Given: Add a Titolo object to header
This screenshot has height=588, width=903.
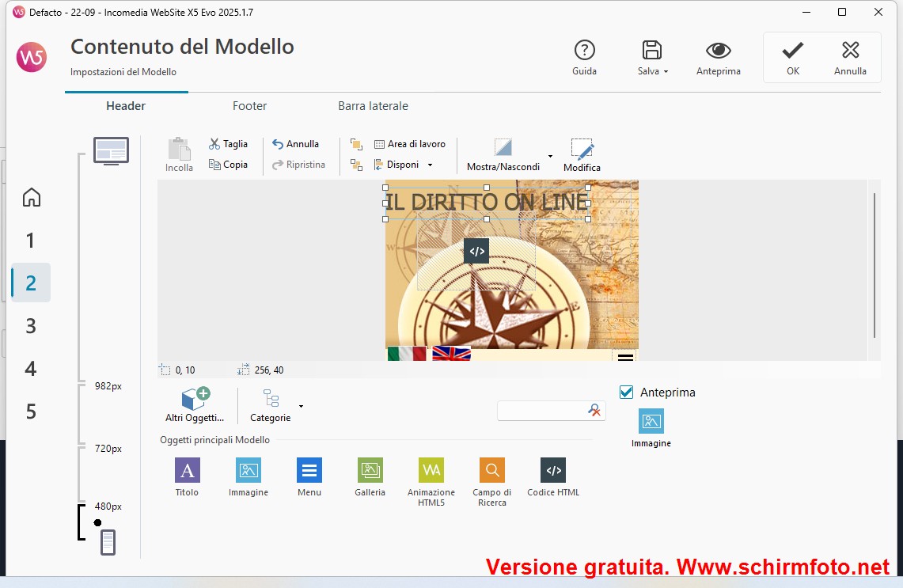Looking at the screenshot, I should (187, 471).
